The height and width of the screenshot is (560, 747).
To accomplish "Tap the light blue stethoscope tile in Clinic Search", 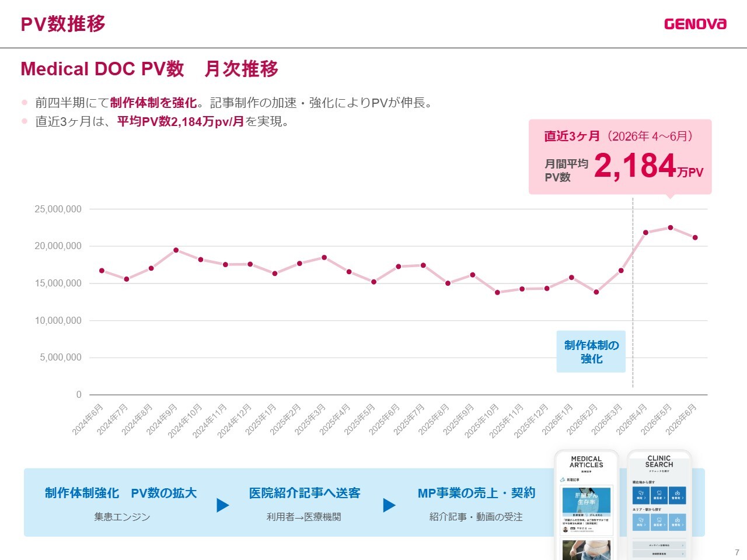I will (641, 522).
